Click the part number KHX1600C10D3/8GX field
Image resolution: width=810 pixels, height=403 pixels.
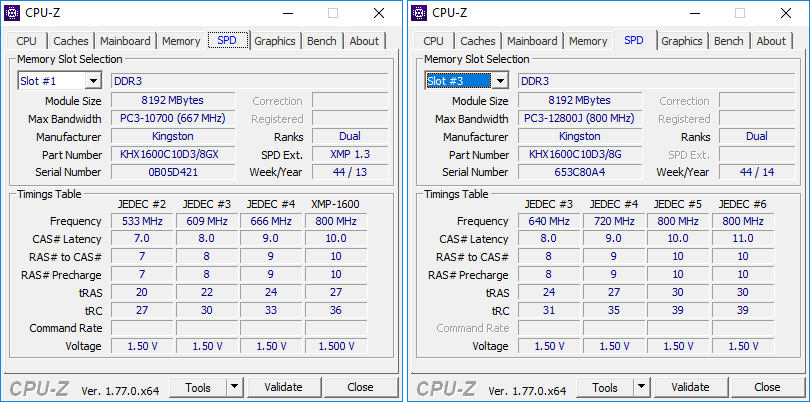173,154
